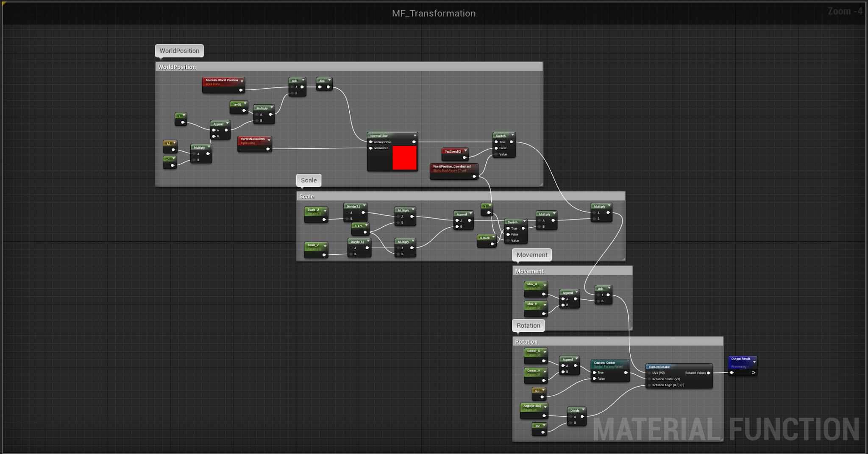Select the Rotation comment box title bar

coord(618,342)
